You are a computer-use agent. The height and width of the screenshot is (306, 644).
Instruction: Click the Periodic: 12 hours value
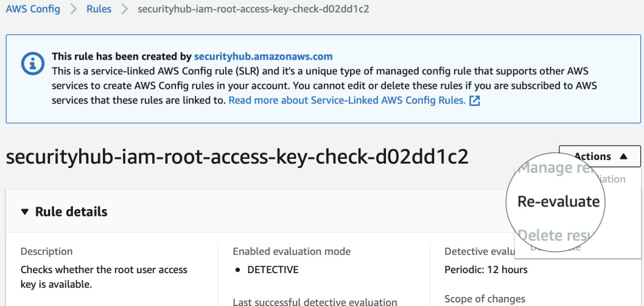pos(486,269)
